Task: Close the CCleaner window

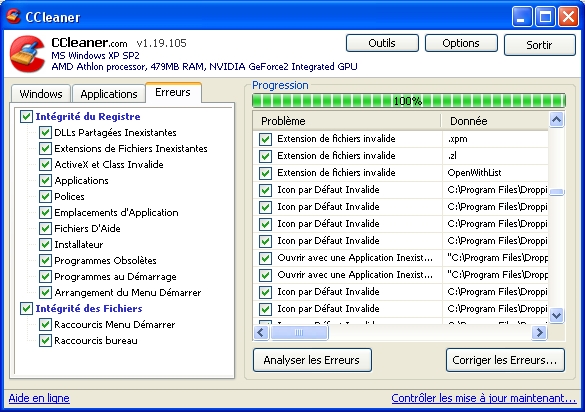Action: (x=568, y=16)
